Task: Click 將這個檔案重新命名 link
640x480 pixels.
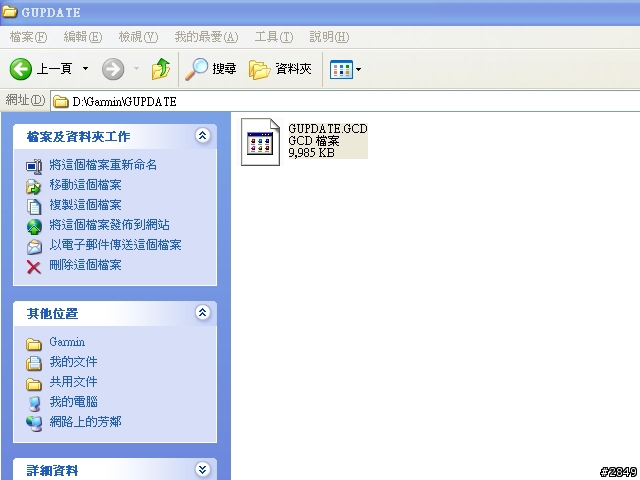Action: pos(103,165)
